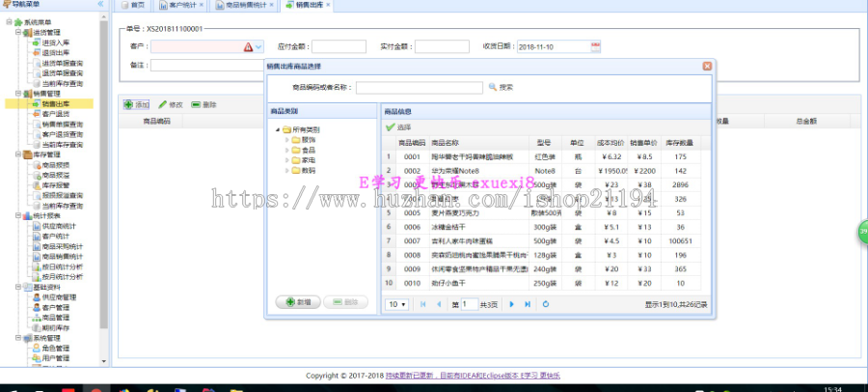This screenshot has width=868, height=392.
Task: Click the 添加 button in the toolbar
Action: (x=136, y=104)
